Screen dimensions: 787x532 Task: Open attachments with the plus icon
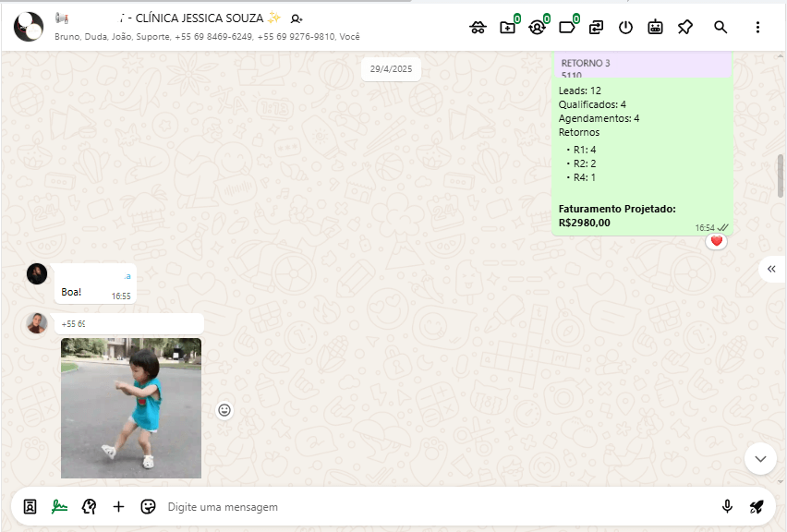click(118, 506)
